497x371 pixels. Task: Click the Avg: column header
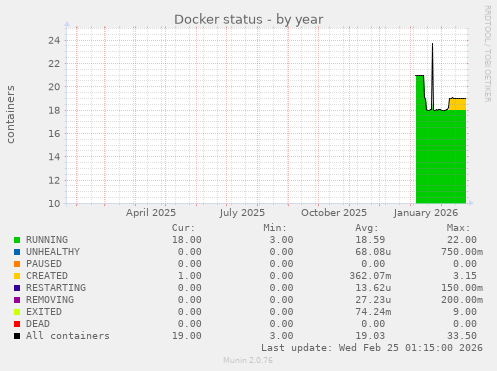367,228
